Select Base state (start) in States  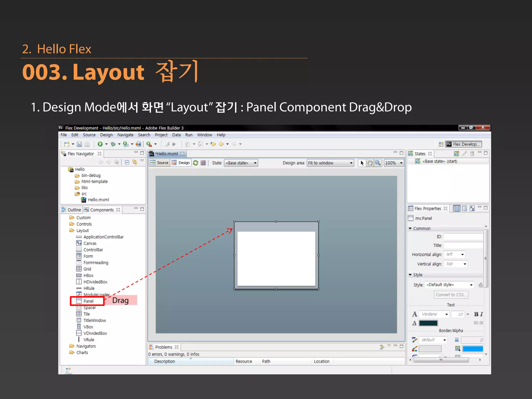pos(440,161)
